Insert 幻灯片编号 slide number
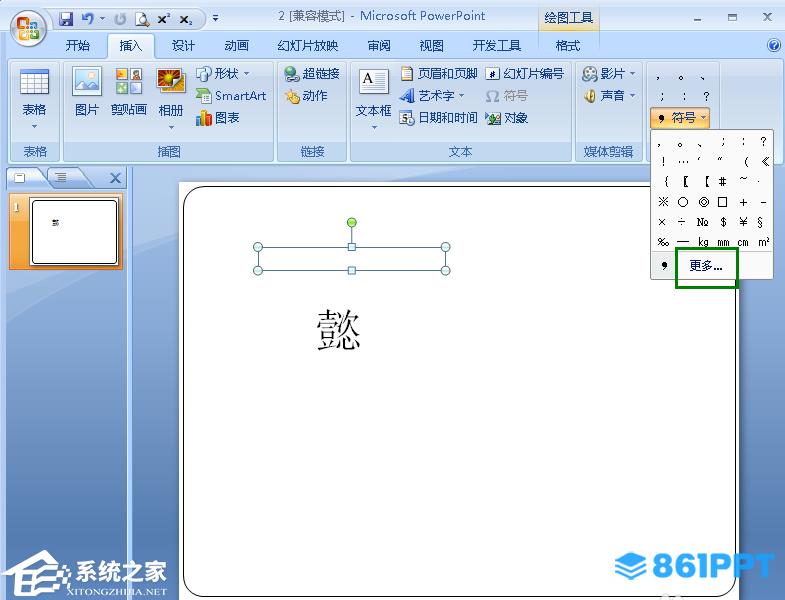Screen dimensions: 785x600 point(525,74)
